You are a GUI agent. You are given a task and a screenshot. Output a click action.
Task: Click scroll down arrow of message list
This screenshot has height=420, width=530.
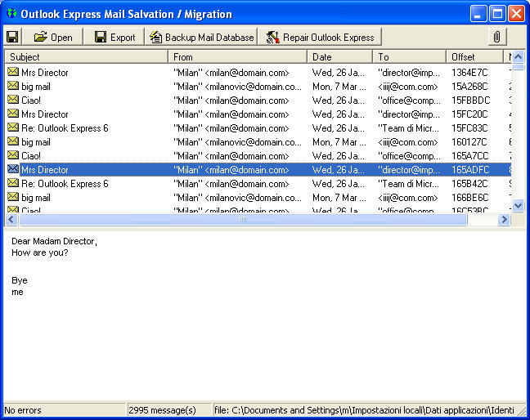coord(518,205)
